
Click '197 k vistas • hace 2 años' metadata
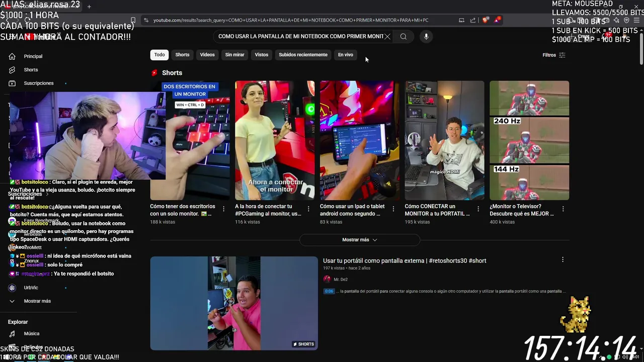(347, 268)
